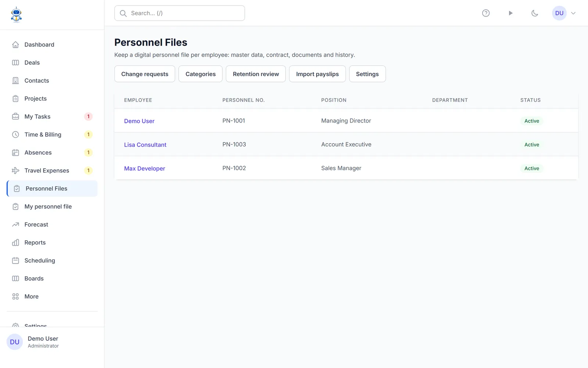
Task: Click Active status badge for Max Developer
Action: (x=532, y=169)
